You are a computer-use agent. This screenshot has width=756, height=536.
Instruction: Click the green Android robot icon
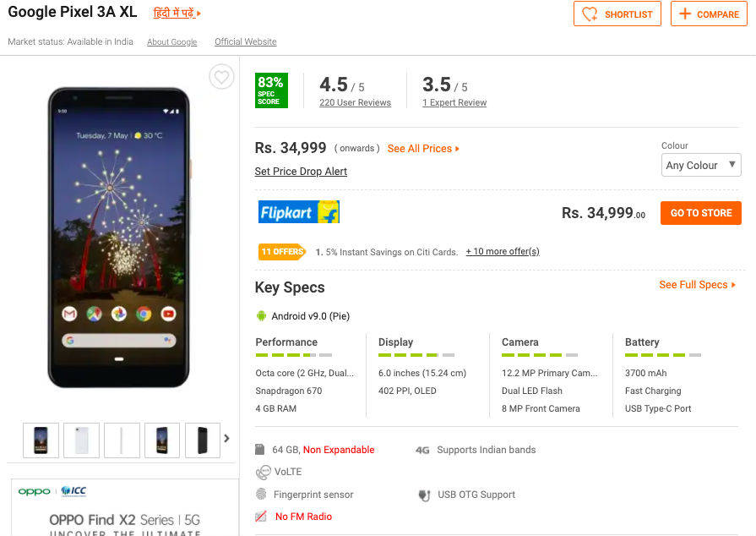point(261,316)
